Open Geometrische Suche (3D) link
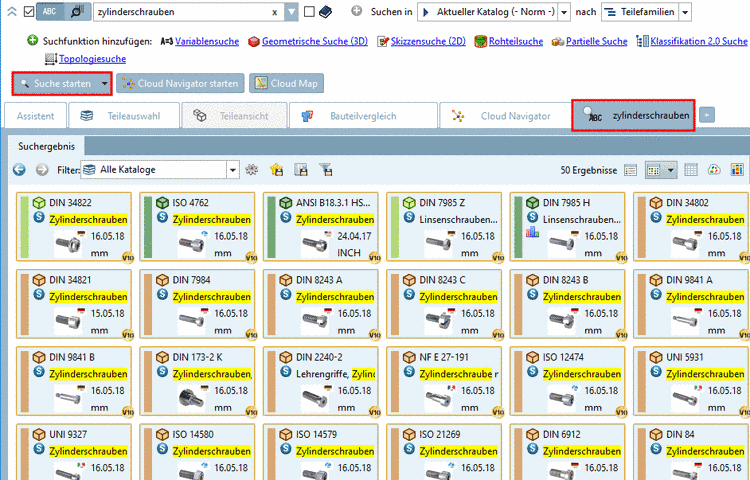Image resolution: width=750 pixels, height=480 pixels. (315, 42)
